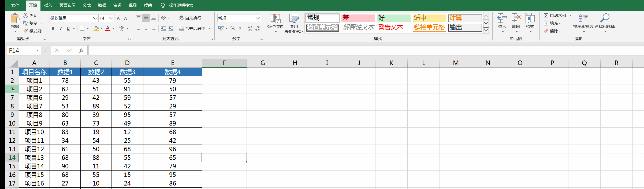
Task: Align text right
Action: click(x=154, y=28)
